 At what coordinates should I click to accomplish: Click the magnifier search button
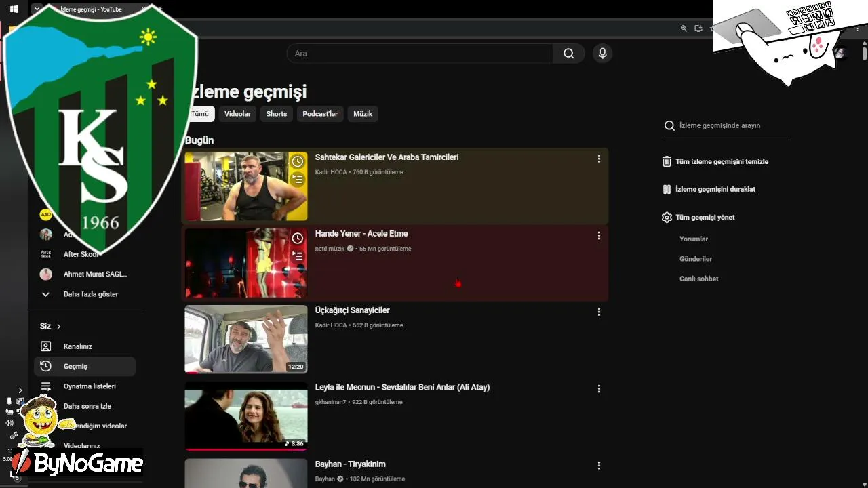(x=569, y=54)
